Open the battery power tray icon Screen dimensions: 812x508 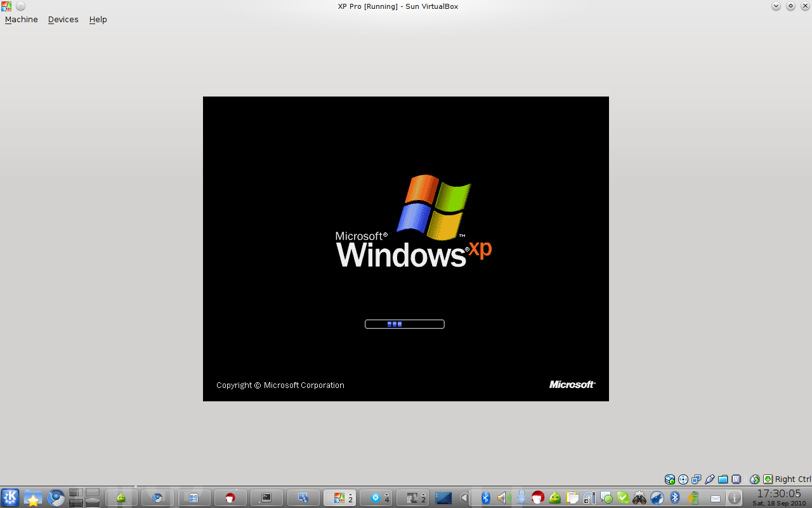pyautogui.click(x=693, y=498)
